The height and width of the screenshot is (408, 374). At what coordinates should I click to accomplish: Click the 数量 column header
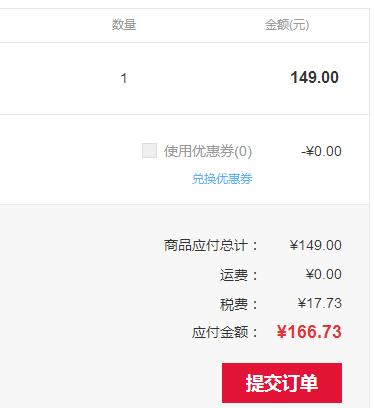[x=124, y=25]
